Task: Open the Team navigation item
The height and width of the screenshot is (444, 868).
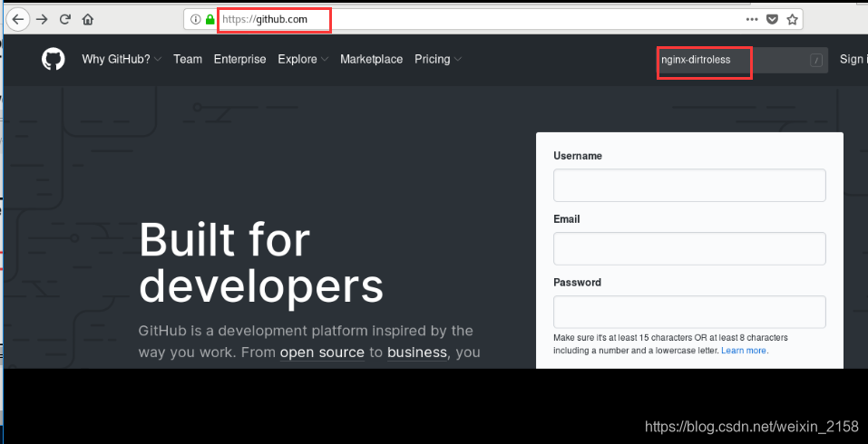Action: tap(188, 59)
